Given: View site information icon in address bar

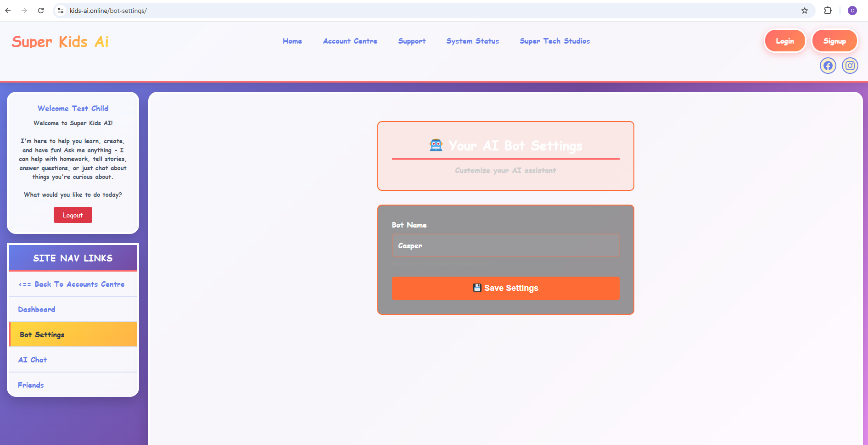Looking at the screenshot, I should (61, 11).
